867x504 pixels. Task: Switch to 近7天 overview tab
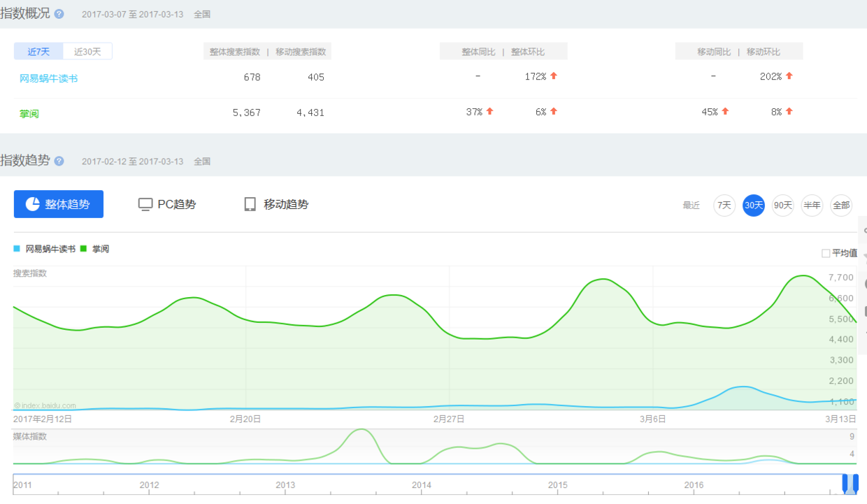(38, 52)
